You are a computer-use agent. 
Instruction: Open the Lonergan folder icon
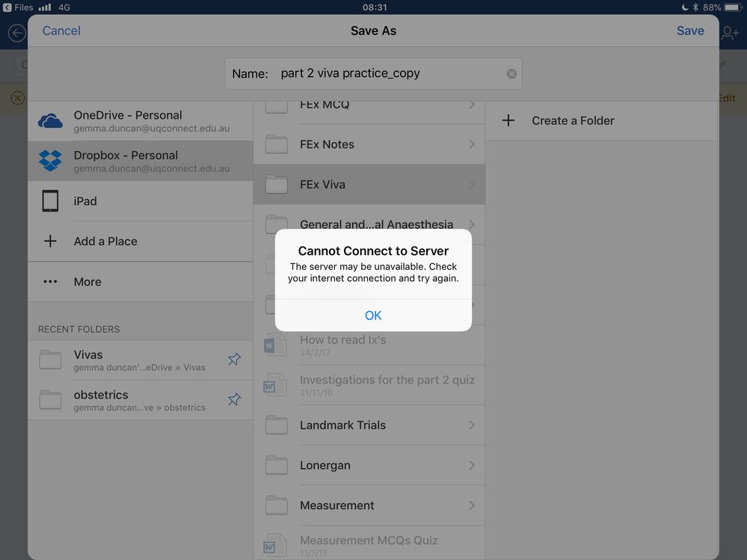point(277,465)
